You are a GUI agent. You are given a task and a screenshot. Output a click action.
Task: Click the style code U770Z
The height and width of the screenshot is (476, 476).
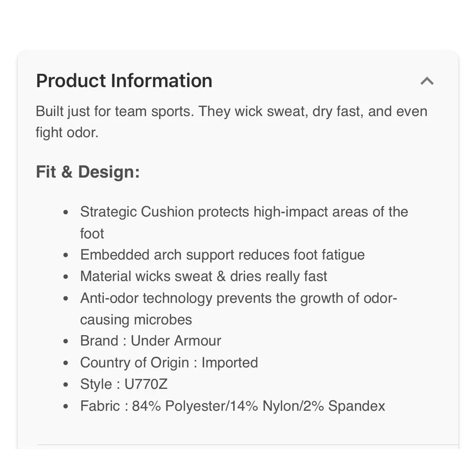tap(146, 384)
